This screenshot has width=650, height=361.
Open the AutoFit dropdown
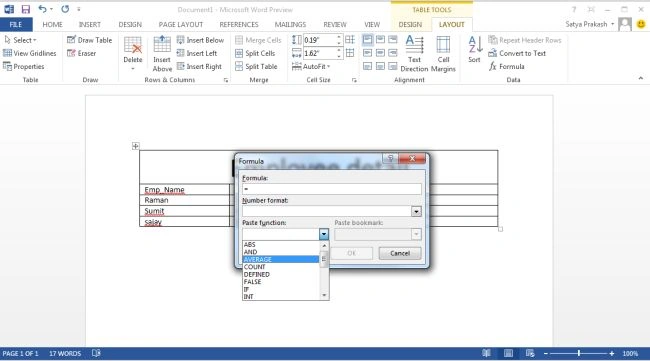click(x=311, y=66)
